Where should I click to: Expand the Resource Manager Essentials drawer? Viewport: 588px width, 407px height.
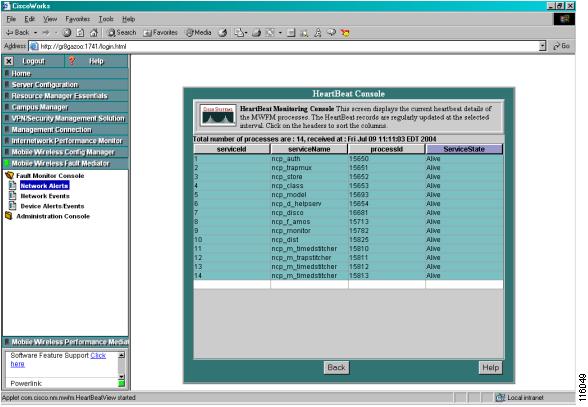(x=65, y=96)
